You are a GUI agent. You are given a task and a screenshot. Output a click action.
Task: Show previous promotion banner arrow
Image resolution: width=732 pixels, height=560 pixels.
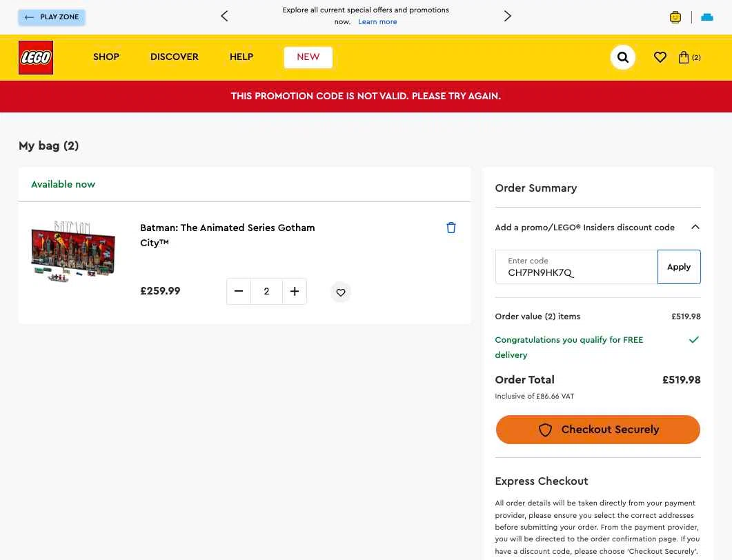tap(224, 16)
